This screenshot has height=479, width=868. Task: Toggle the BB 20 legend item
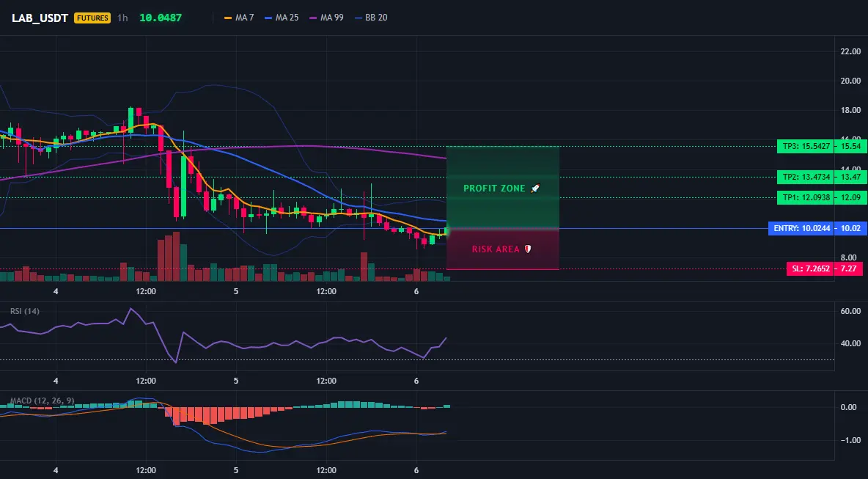[371, 18]
